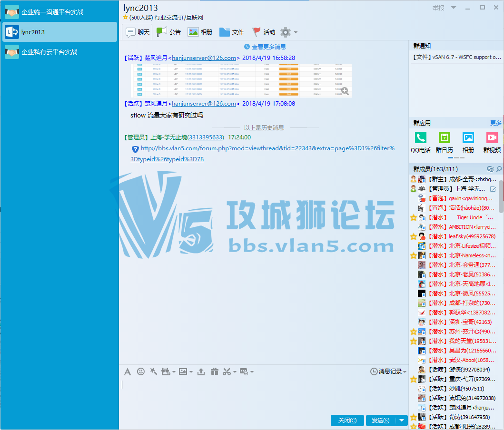Expand the settings gear dropdown arrow
Viewport: 504px width, 430px height.
point(296,32)
